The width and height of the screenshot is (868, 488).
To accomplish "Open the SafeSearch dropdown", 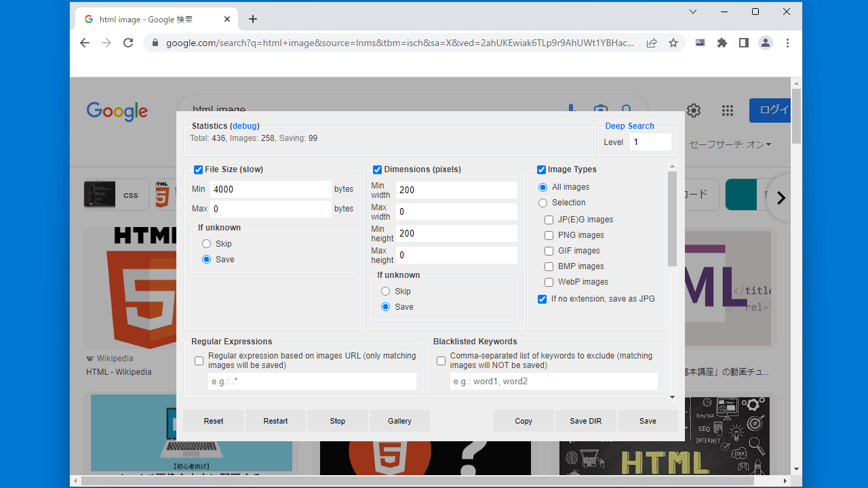I will [x=730, y=144].
